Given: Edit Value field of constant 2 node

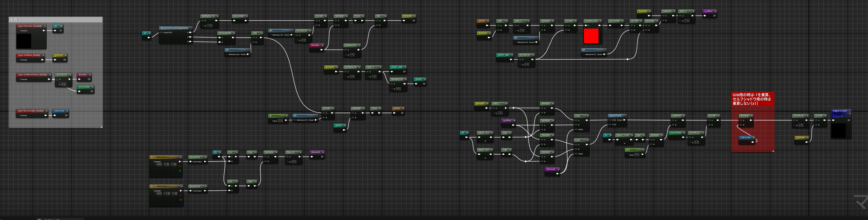Looking at the screenshot, I should pos(280,121).
